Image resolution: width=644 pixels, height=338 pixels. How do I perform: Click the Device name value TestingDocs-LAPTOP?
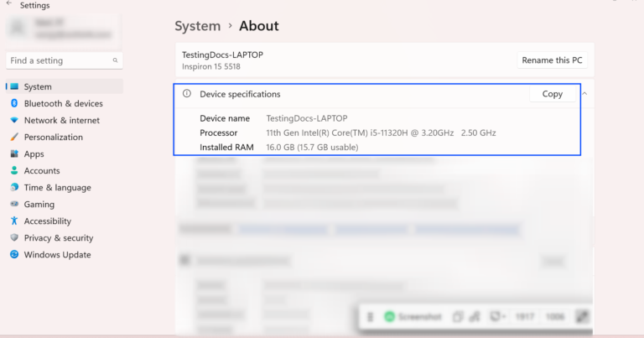point(307,118)
